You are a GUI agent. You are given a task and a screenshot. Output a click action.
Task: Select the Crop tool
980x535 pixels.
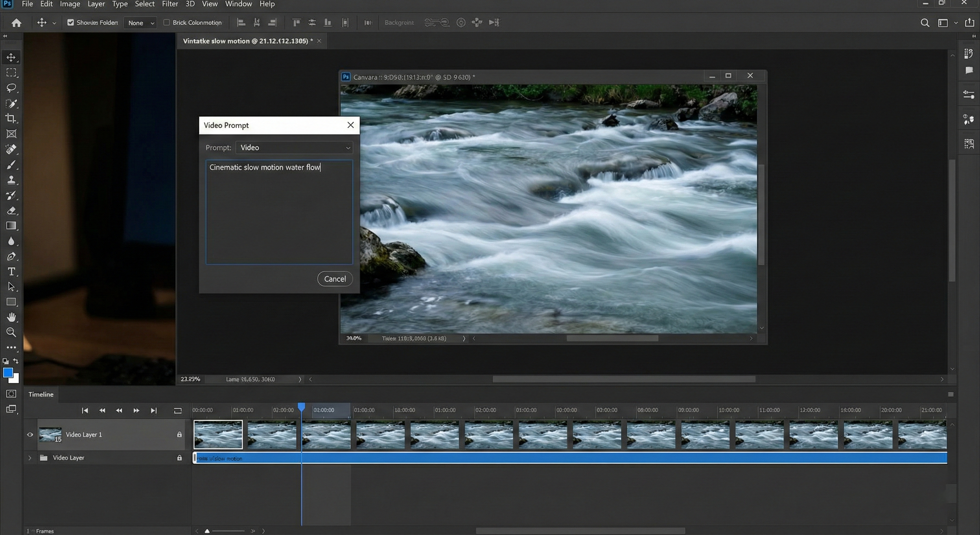pos(11,118)
